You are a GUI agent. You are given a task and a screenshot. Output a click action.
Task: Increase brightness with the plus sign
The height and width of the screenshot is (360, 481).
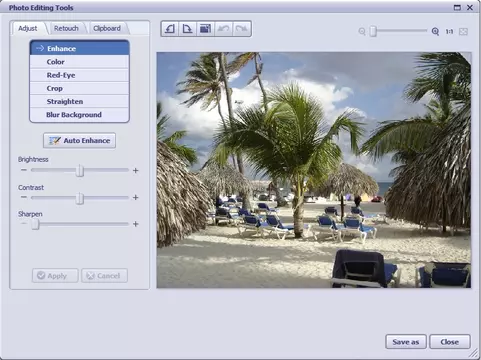[x=136, y=171]
